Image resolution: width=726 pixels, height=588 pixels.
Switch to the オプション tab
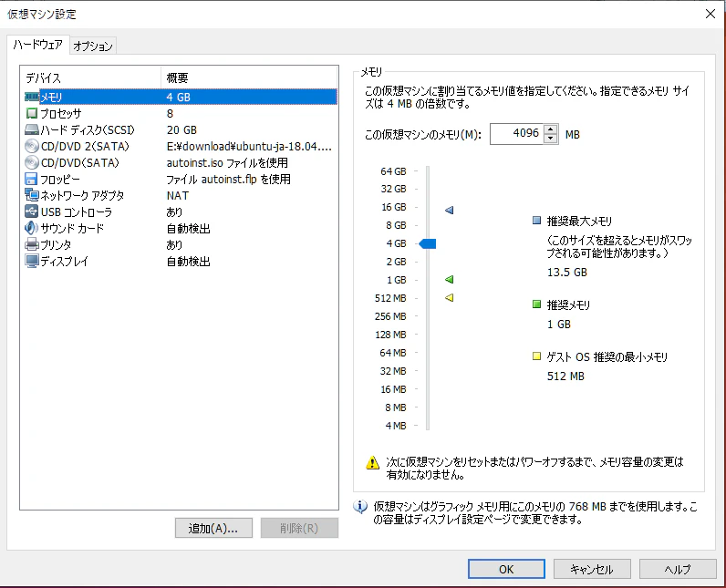point(93,46)
